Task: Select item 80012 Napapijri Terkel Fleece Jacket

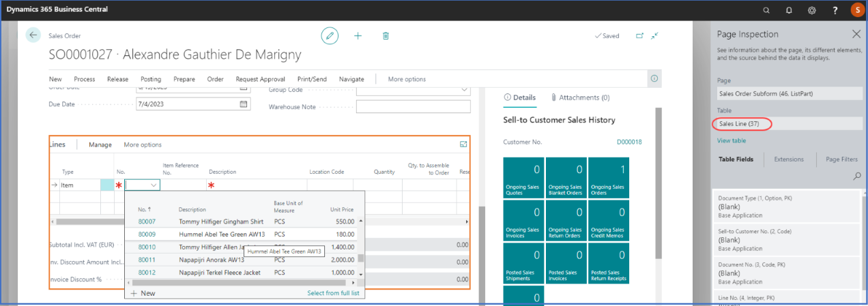Action: (242, 273)
